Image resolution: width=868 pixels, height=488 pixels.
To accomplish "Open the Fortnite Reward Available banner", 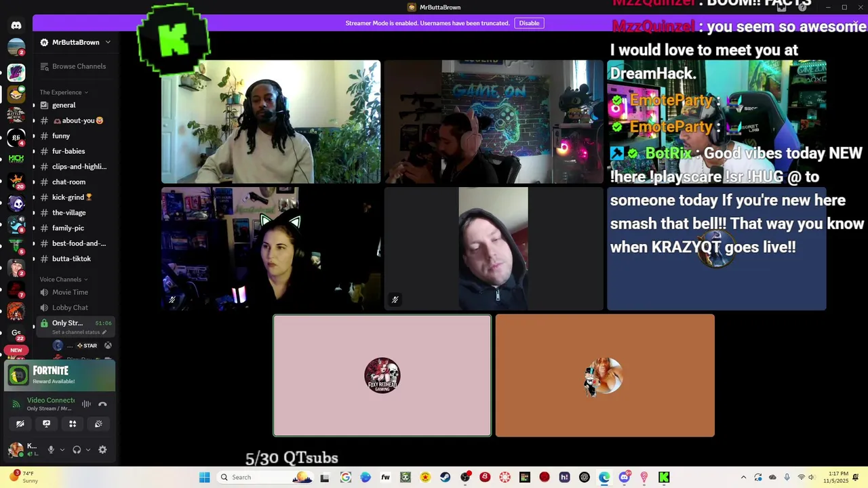I will [60, 375].
